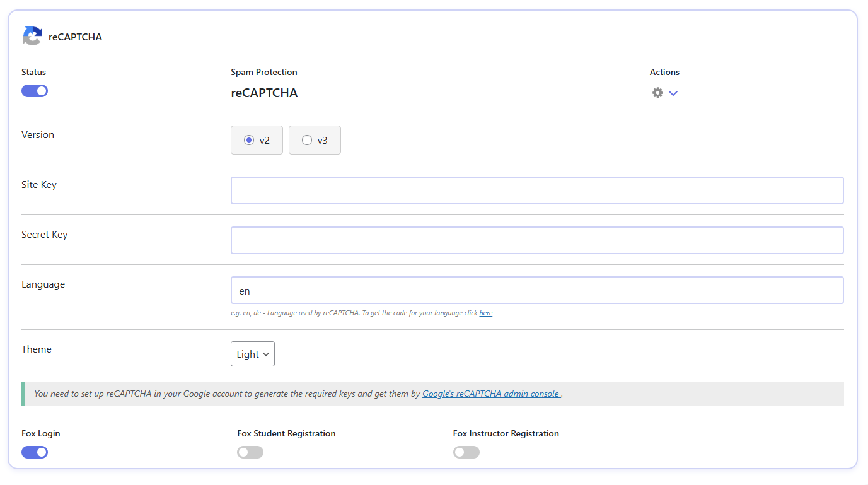
Task: Open Google's reCAPTCHA admin console link
Action: pos(491,394)
